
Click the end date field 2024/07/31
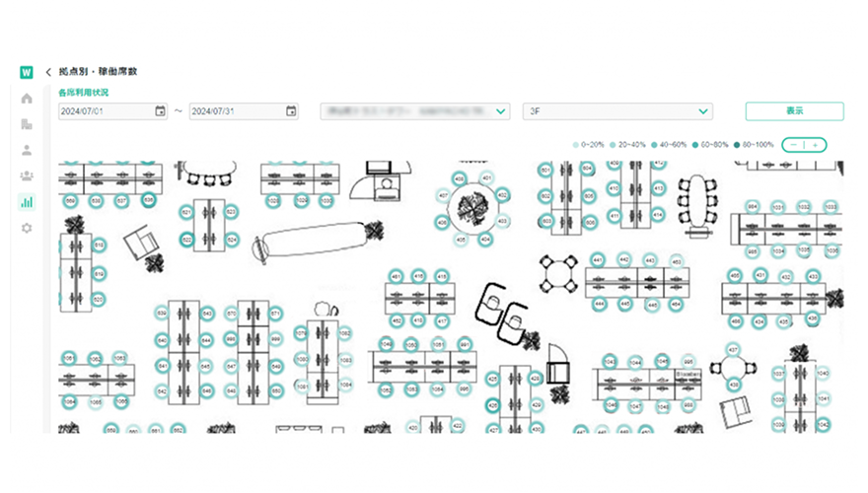coord(235,111)
